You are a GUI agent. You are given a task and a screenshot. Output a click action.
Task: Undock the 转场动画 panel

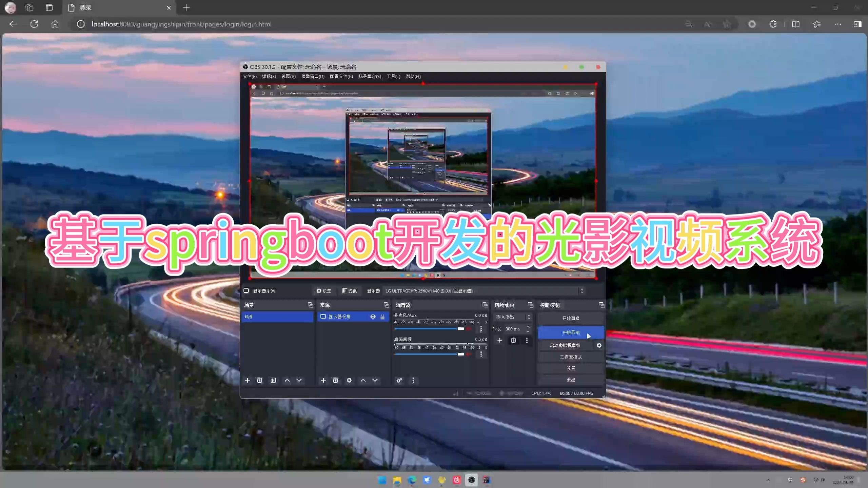click(531, 305)
